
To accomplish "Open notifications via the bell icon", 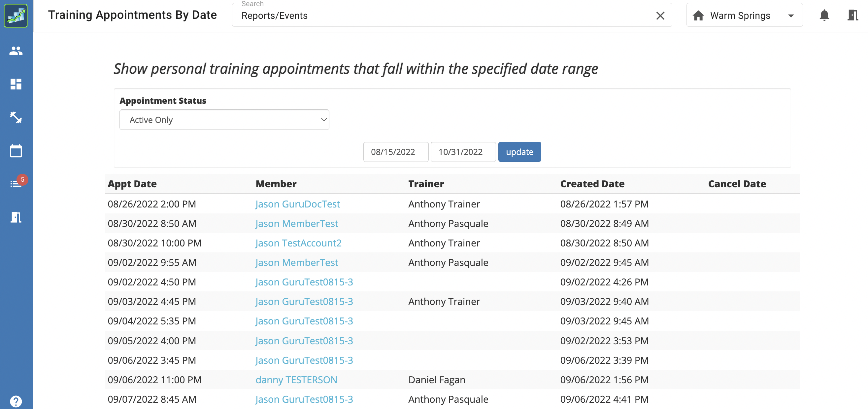I will (x=824, y=15).
